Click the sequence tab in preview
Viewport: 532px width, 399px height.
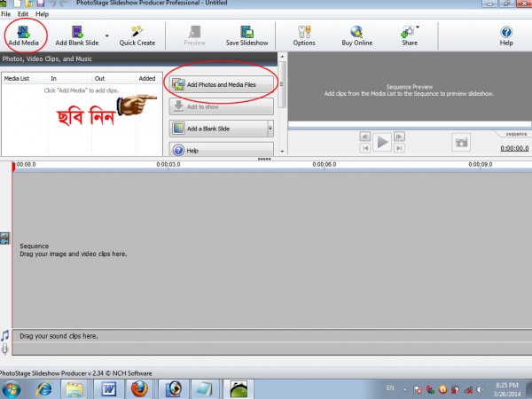point(515,134)
